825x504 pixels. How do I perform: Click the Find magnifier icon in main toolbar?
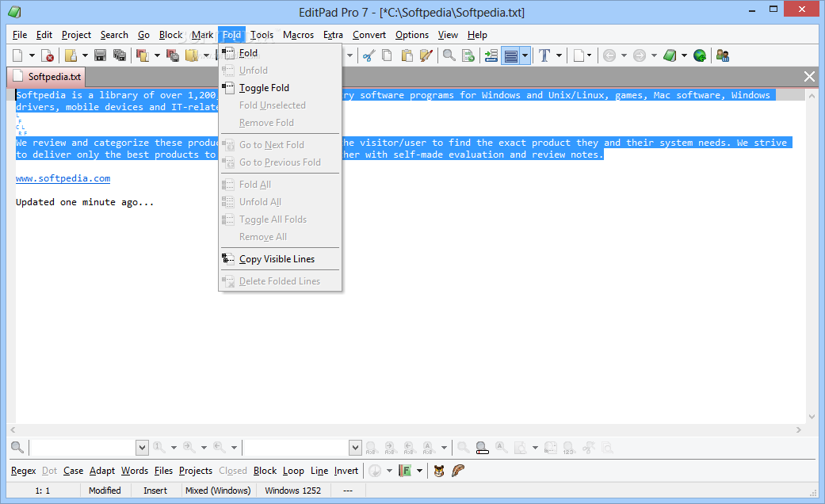pyautogui.click(x=449, y=55)
